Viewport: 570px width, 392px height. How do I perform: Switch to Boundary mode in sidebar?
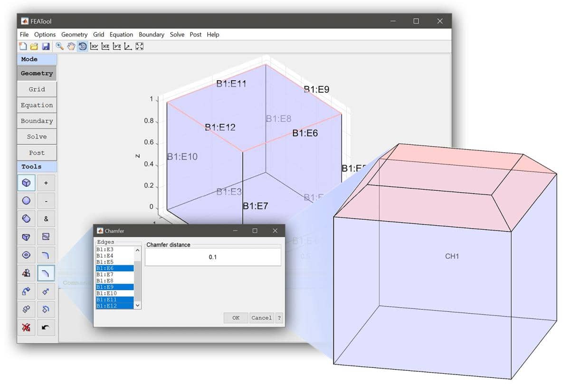[37, 121]
